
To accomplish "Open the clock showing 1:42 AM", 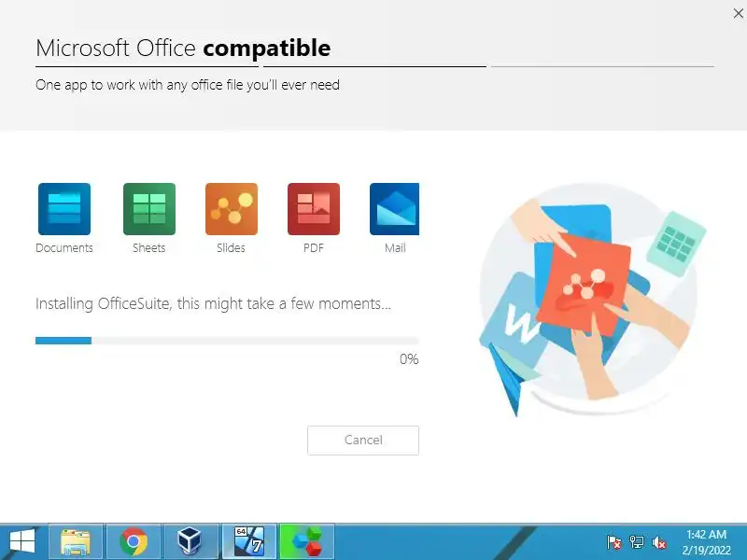I will (707, 542).
